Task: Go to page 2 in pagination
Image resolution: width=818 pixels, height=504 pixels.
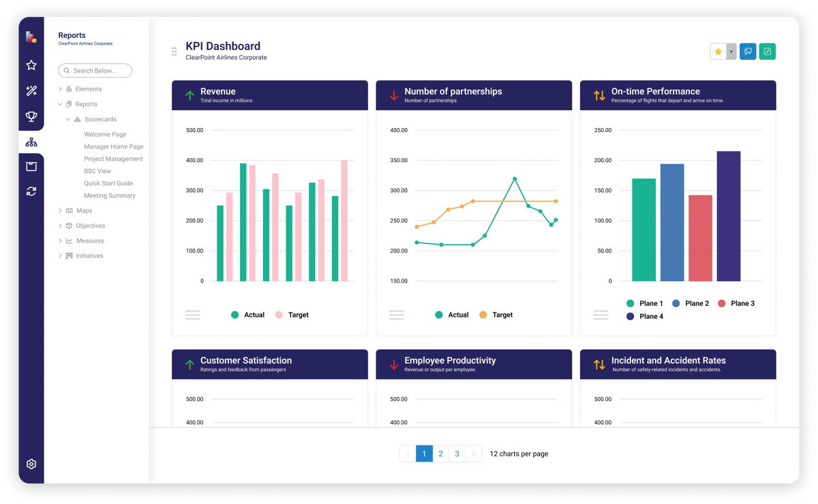Action: (440, 454)
